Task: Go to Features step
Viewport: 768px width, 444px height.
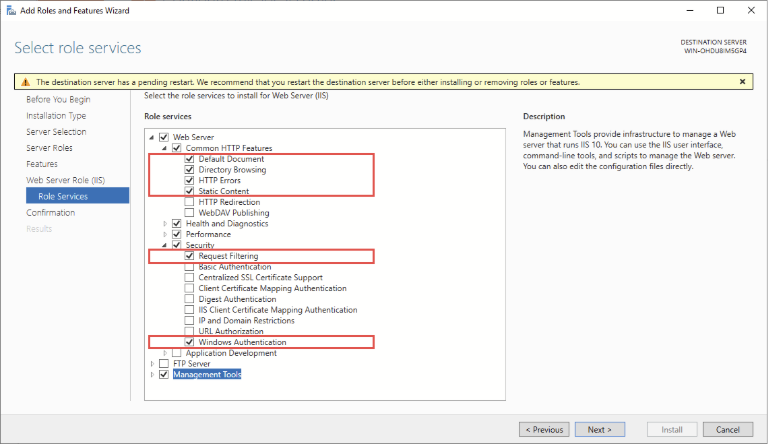Action: coord(42,164)
